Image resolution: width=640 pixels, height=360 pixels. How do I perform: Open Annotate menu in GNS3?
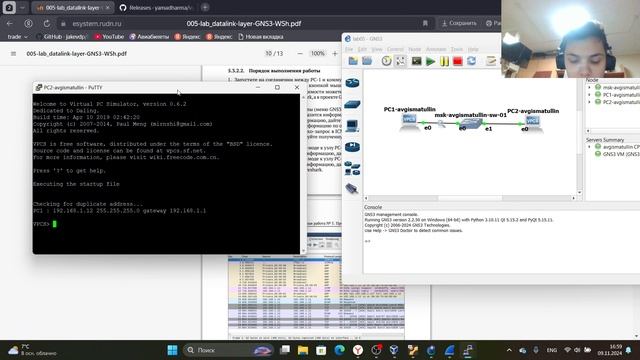click(x=436, y=49)
